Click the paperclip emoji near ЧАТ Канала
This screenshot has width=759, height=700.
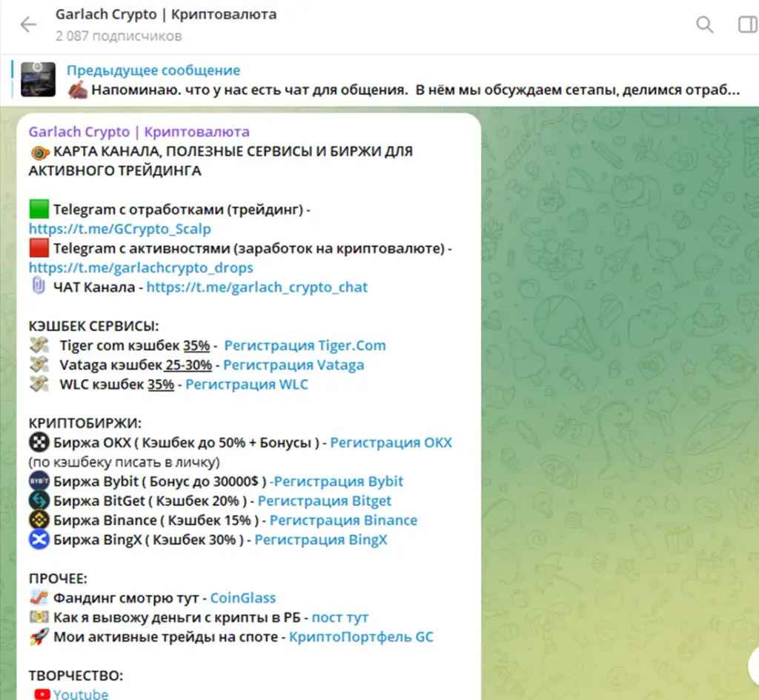39,286
